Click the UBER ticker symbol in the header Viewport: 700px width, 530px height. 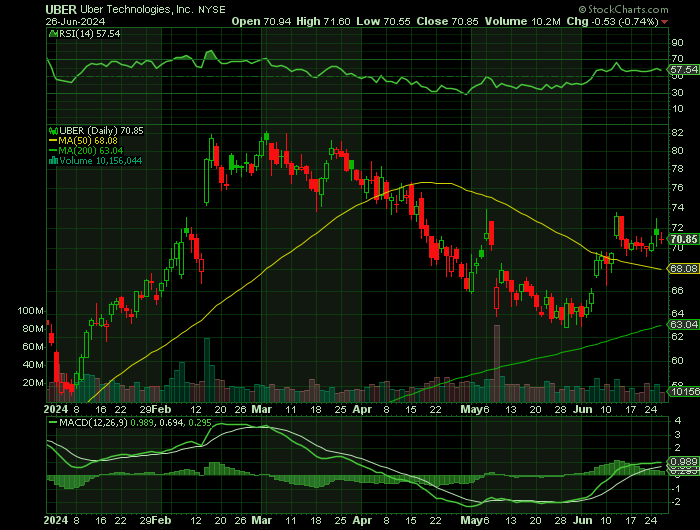coord(61,9)
